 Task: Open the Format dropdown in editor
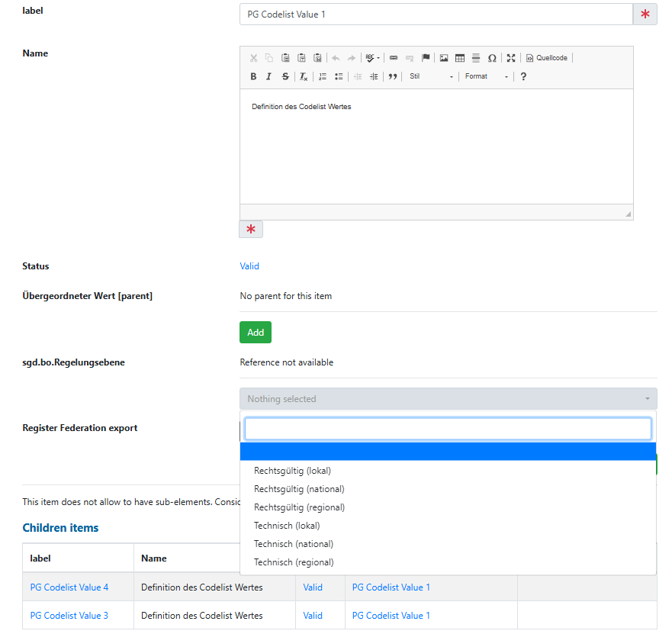click(x=486, y=76)
